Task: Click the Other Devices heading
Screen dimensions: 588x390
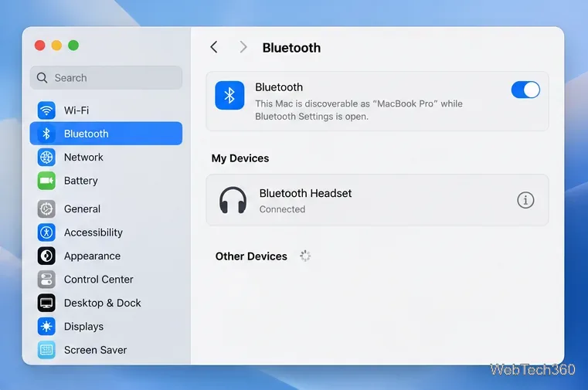Action: pyautogui.click(x=251, y=256)
